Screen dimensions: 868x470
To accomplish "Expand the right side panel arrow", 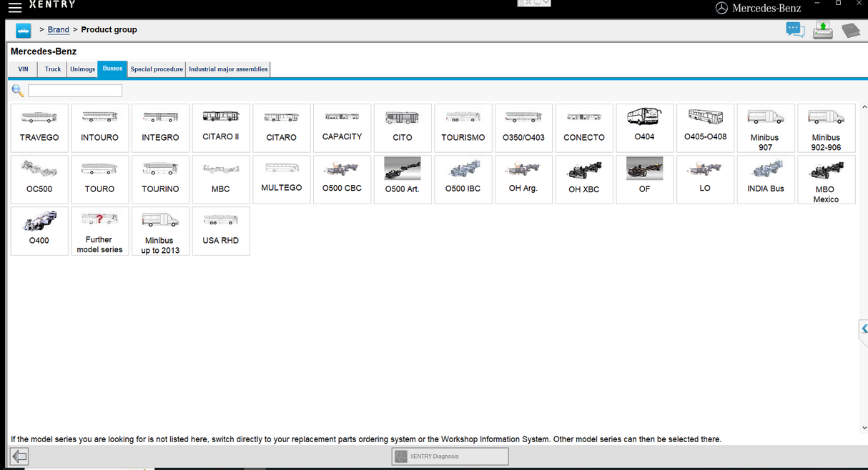I will coord(864,329).
